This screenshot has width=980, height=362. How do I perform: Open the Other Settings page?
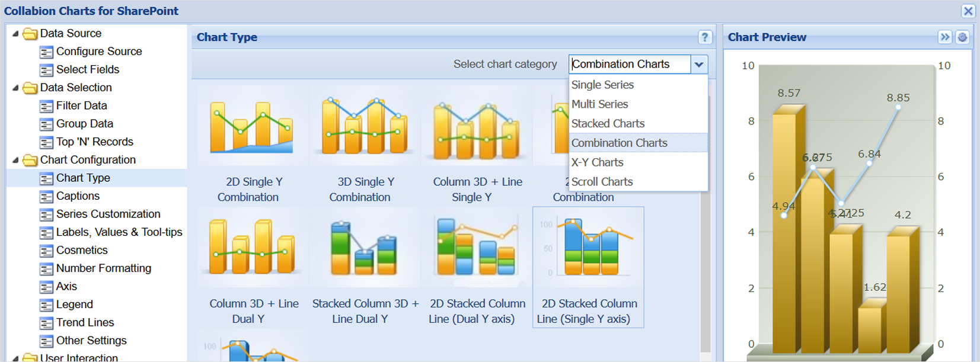(91, 341)
